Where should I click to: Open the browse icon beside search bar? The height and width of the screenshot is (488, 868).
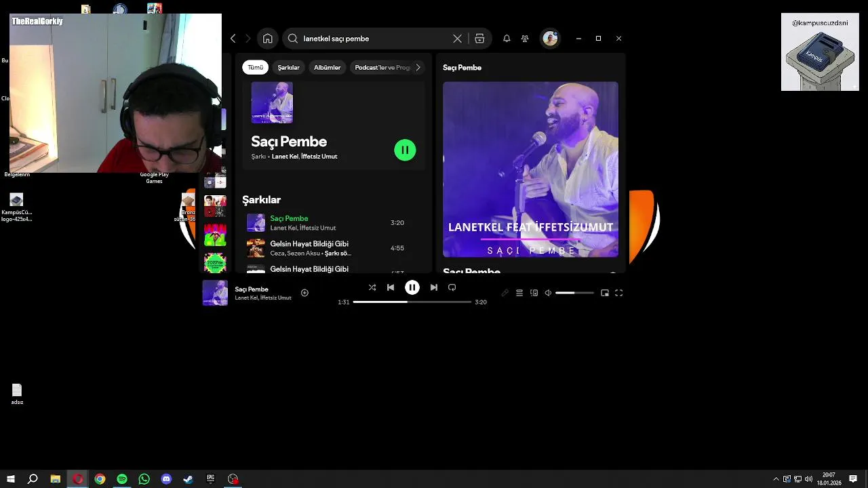(x=479, y=39)
